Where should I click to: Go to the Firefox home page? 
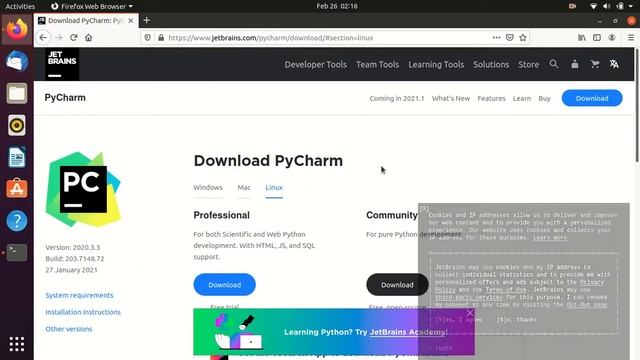(89, 38)
